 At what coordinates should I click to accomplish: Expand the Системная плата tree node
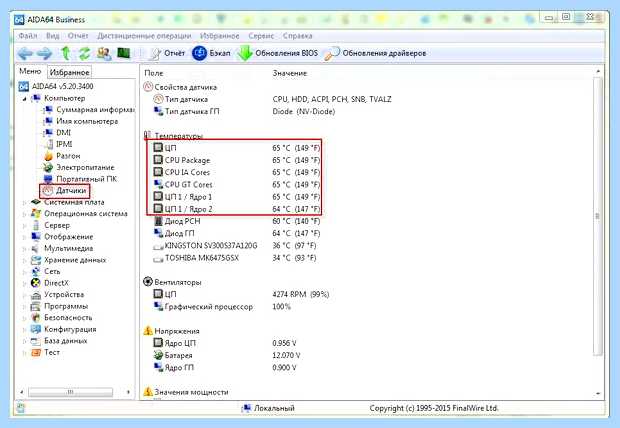point(25,203)
